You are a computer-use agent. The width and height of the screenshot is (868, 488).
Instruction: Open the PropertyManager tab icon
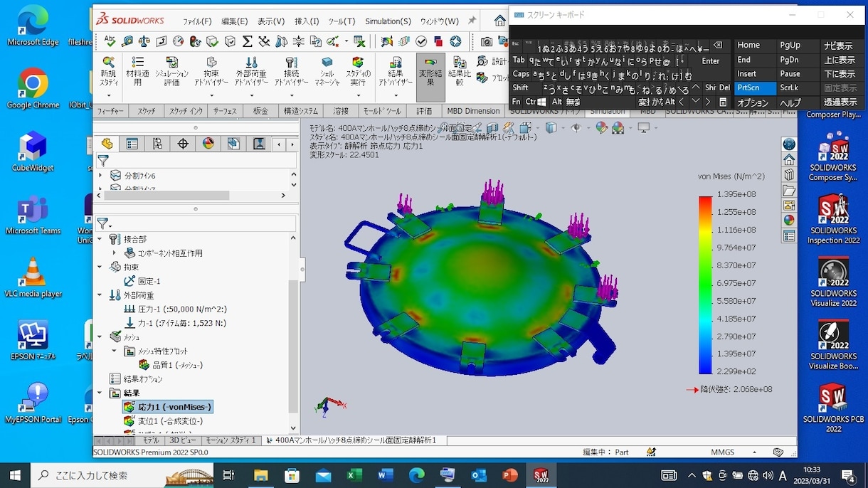(x=132, y=144)
